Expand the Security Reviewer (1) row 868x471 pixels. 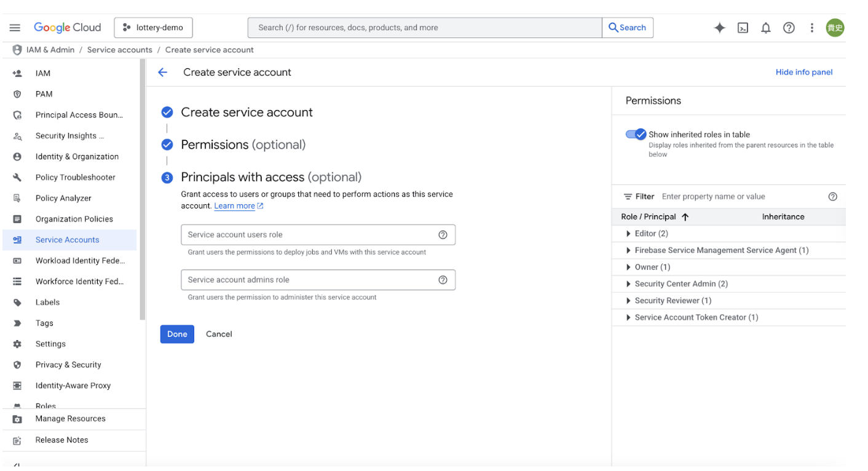[628, 301]
